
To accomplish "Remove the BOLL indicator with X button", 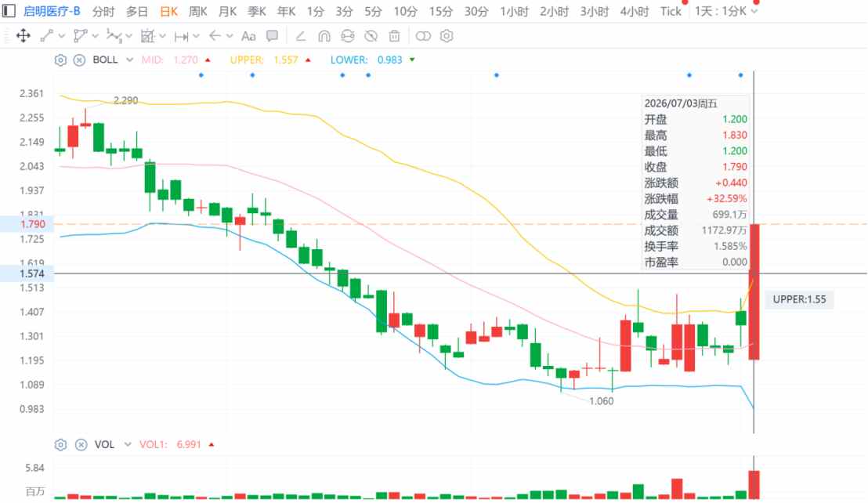I will (79, 60).
